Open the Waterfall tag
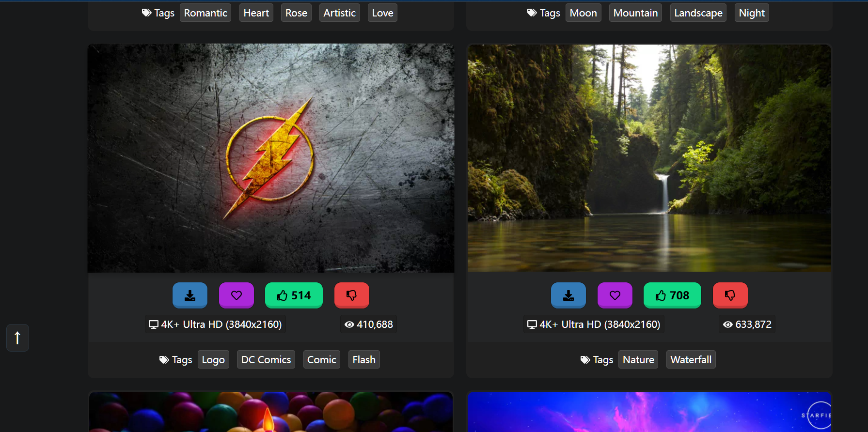 [691, 359]
